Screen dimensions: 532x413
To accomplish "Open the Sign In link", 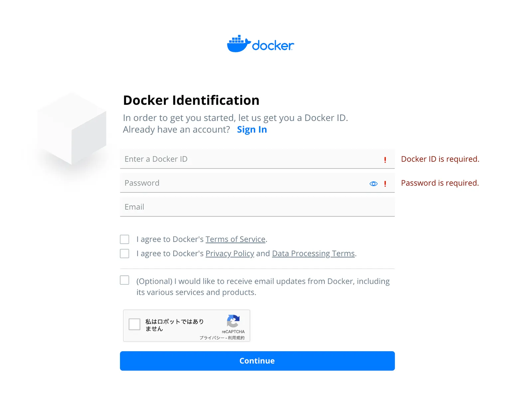I will coord(252,129).
